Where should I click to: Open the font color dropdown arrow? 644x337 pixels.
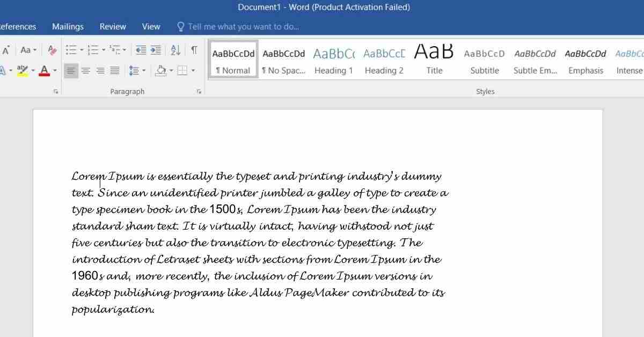click(x=55, y=70)
